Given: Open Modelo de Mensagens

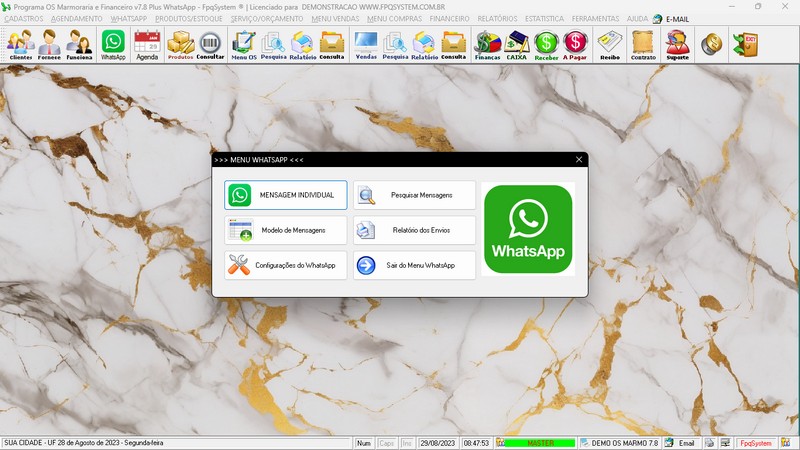Looking at the screenshot, I should pyautogui.click(x=286, y=230).
